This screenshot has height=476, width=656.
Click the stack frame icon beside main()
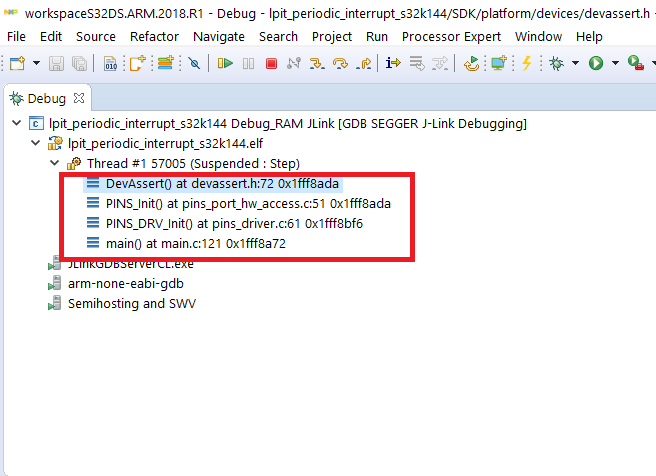point(93,243)
